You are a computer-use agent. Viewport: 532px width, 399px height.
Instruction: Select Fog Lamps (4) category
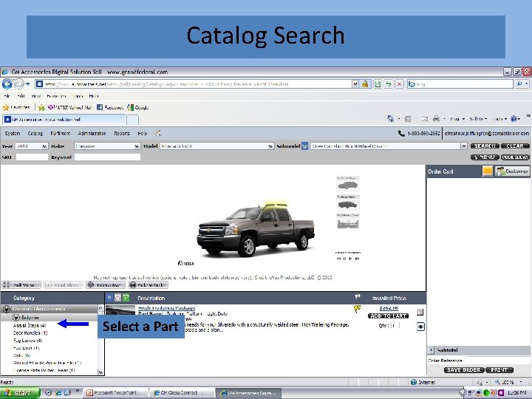coord(28,341)
